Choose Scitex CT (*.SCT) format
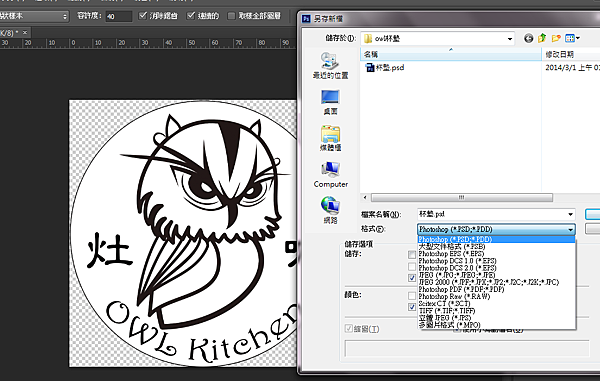 [x=496, y=304]
